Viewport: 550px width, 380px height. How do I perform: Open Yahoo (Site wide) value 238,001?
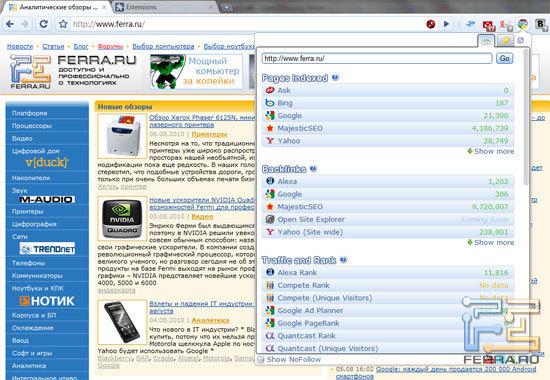click(494, 232)
